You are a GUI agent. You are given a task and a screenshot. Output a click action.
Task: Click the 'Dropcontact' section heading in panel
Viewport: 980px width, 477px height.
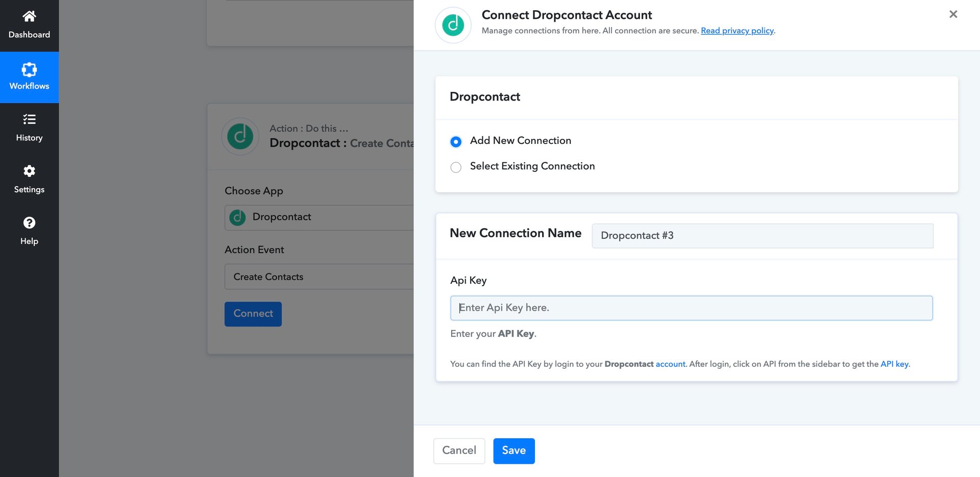click(x=484, y=97)
